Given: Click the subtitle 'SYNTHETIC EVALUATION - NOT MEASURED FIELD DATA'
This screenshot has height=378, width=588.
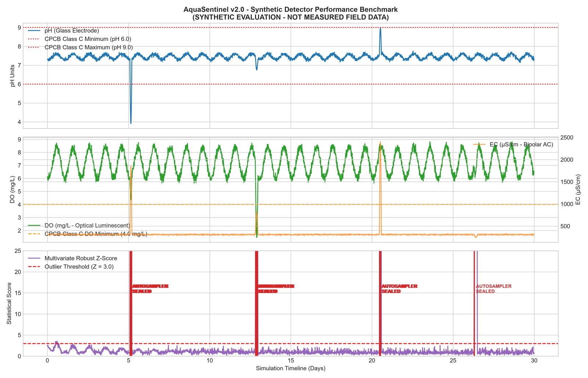Looking at the screenshot, I should [290, 17].
